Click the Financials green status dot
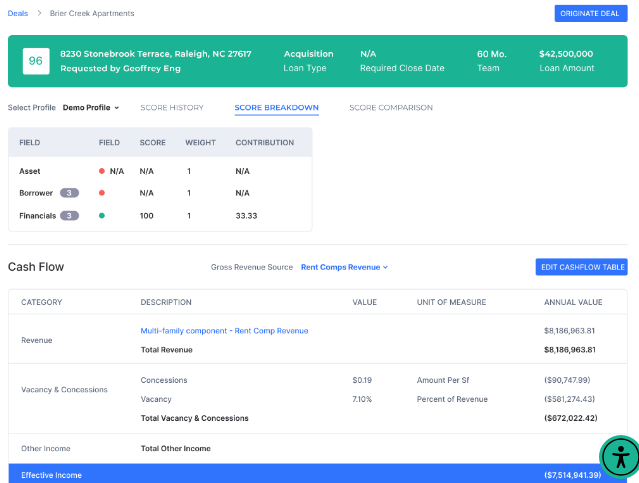Viewport: 639px width, 483px height. (102, 215)
